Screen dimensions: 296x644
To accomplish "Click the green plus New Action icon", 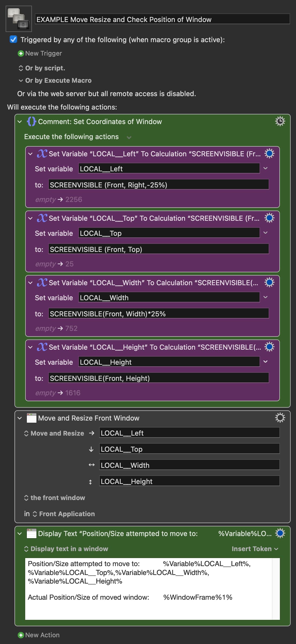I will coord(21,635).
